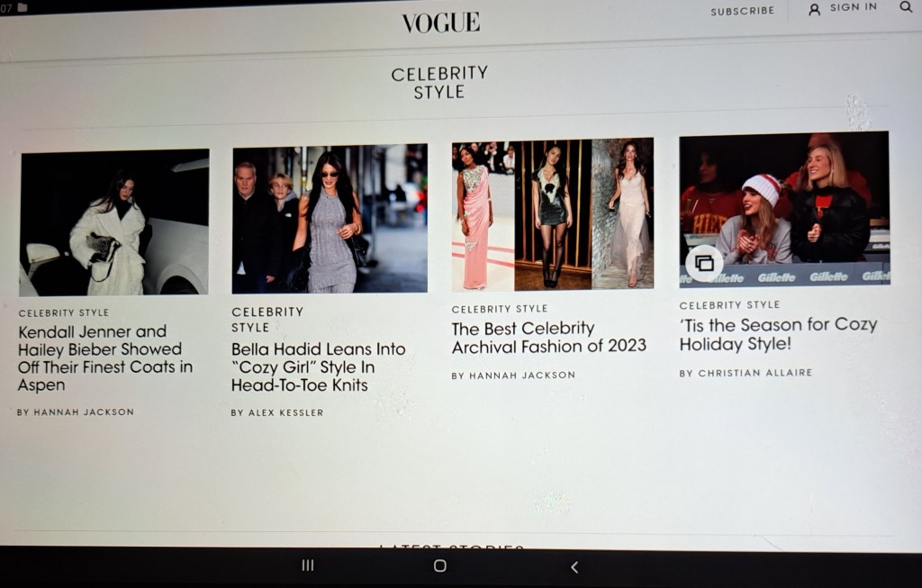Click author Alex Kessler byline
922x588 pixels.
pos(276,412)
